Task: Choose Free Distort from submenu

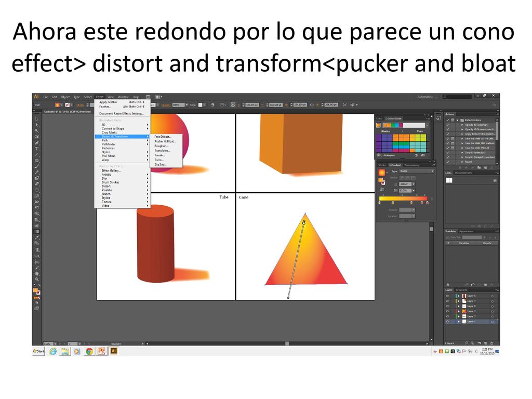Action: 163,137
